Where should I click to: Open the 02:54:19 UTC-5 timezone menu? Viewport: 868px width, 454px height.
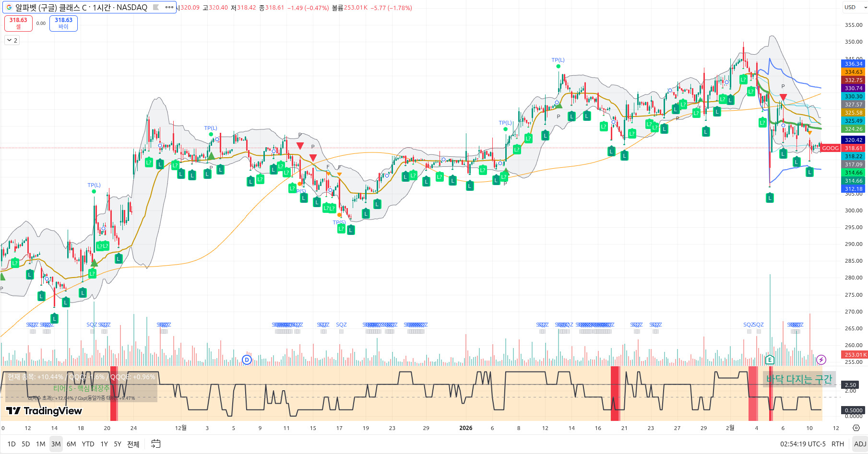tap(803, 444)
